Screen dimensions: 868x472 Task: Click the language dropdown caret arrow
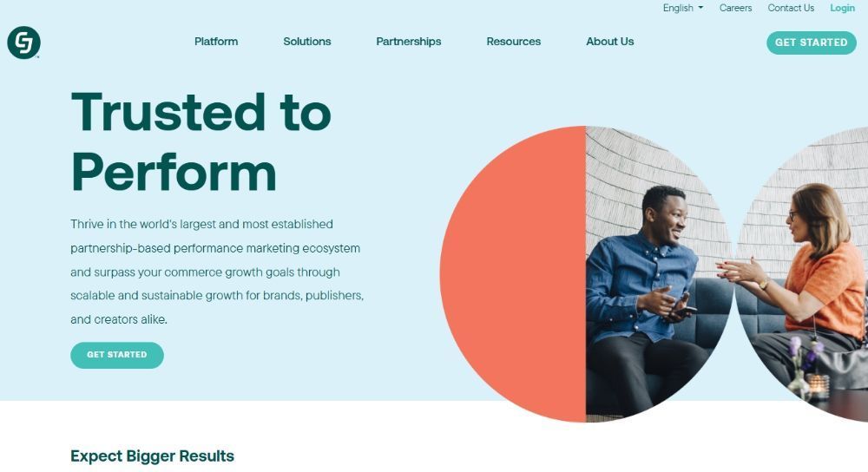click(700, 8)
